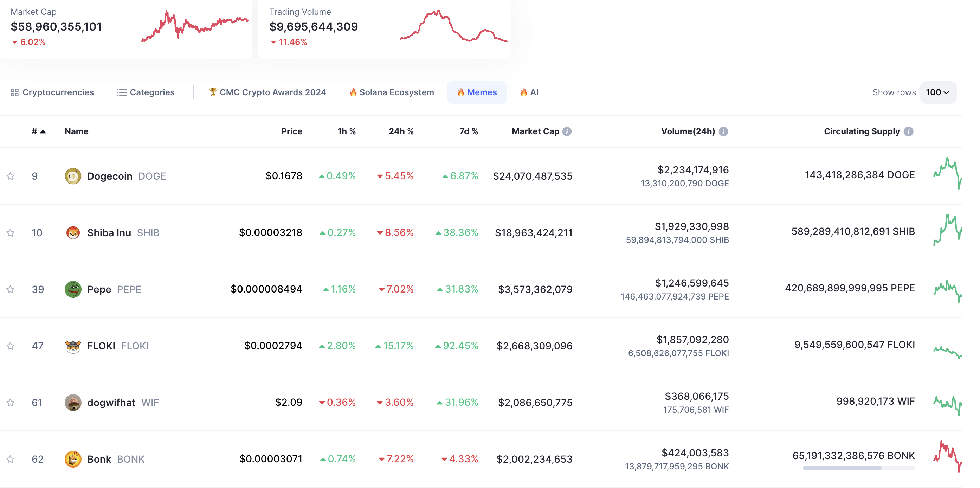
Task: Click the Pepe frog logo
Action: [73, 289]
